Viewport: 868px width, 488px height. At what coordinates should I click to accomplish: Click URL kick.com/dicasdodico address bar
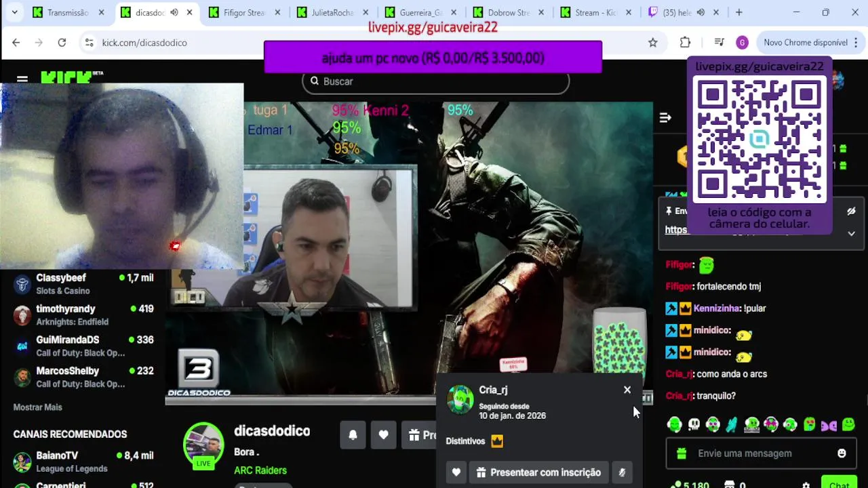point(144,43)
